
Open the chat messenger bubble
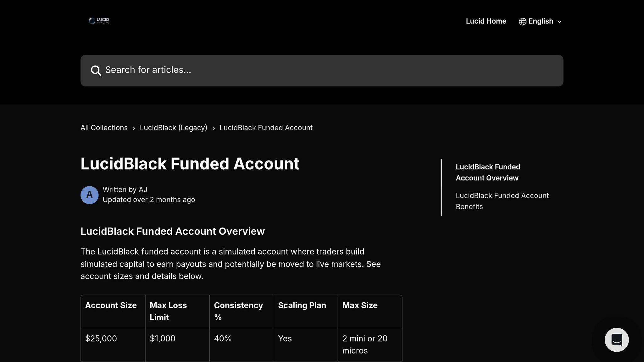616,340
